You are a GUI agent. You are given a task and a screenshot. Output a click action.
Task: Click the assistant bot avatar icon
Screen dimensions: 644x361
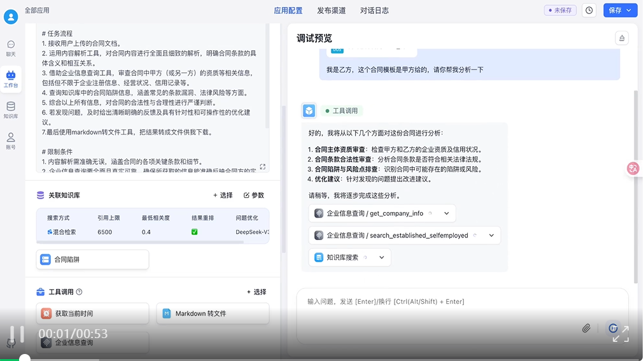(x=309, y=111)
